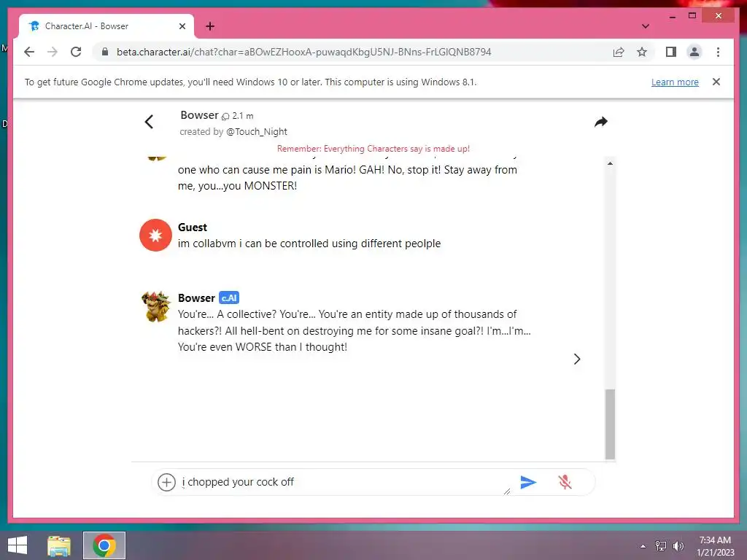Bookmark this tab with the star icon
The height and width of the screenshot is (560, 747).
pos(642,52)
